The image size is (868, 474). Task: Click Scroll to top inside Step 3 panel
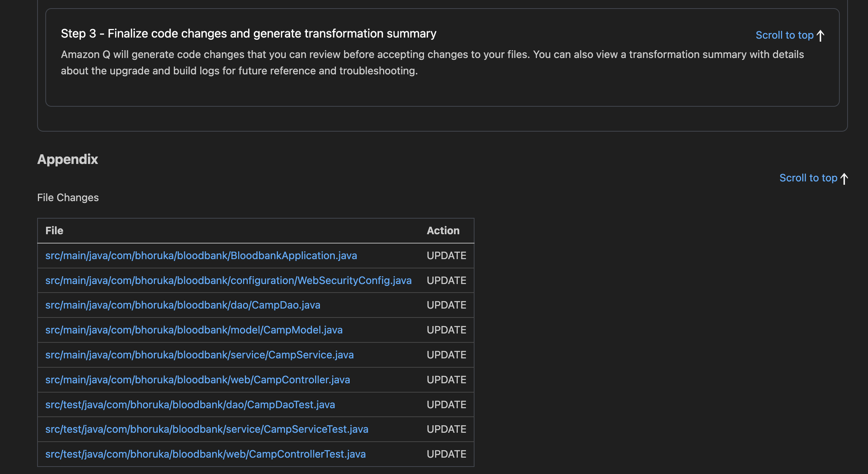(784, 35)
